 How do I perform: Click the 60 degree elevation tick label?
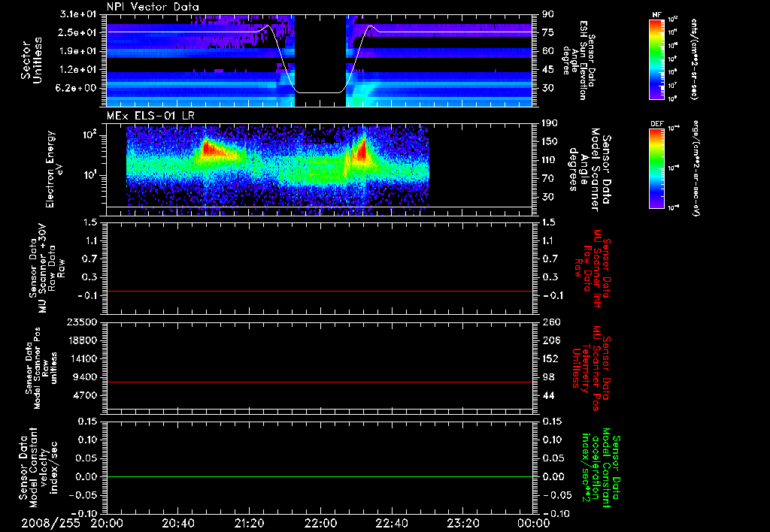pos(548,51)
